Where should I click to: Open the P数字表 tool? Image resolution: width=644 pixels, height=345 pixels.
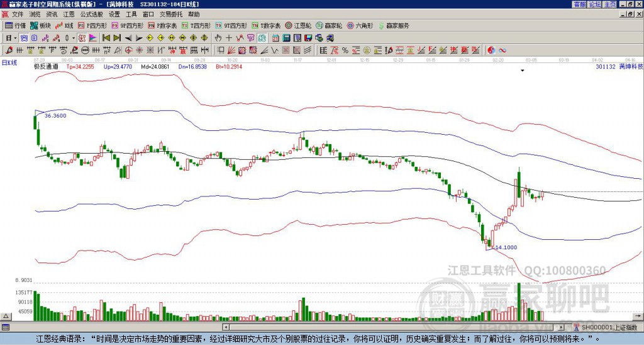(163, 25)
